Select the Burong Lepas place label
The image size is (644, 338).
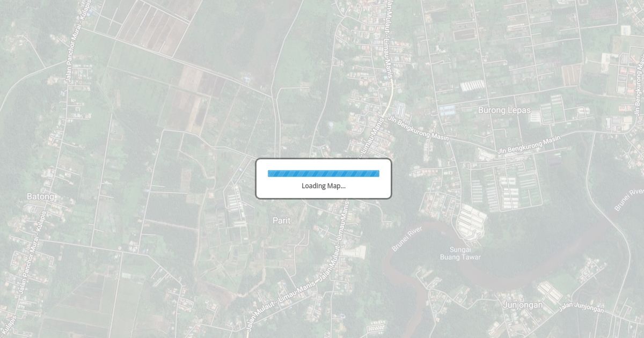pos(504,110)
